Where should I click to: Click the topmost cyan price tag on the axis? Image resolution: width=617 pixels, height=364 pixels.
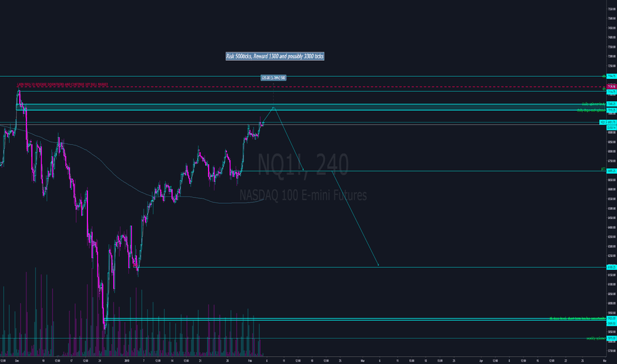[612, 76]
